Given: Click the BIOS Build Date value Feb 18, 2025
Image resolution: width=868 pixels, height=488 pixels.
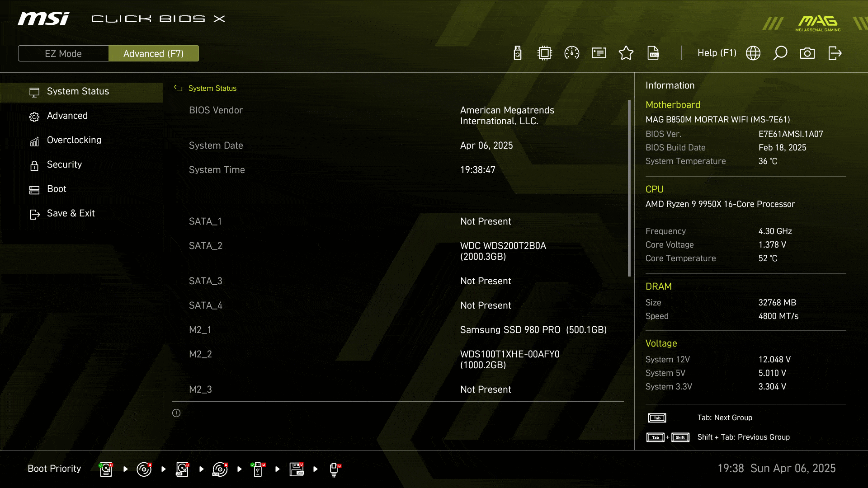Looking at the screenshot, I should (782, 148).
